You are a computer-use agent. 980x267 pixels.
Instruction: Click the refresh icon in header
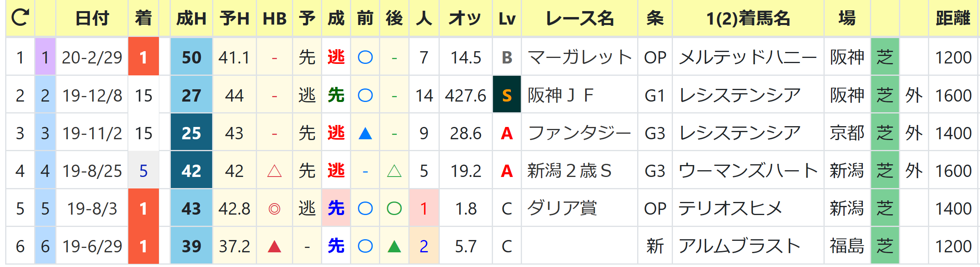[20, 17]
